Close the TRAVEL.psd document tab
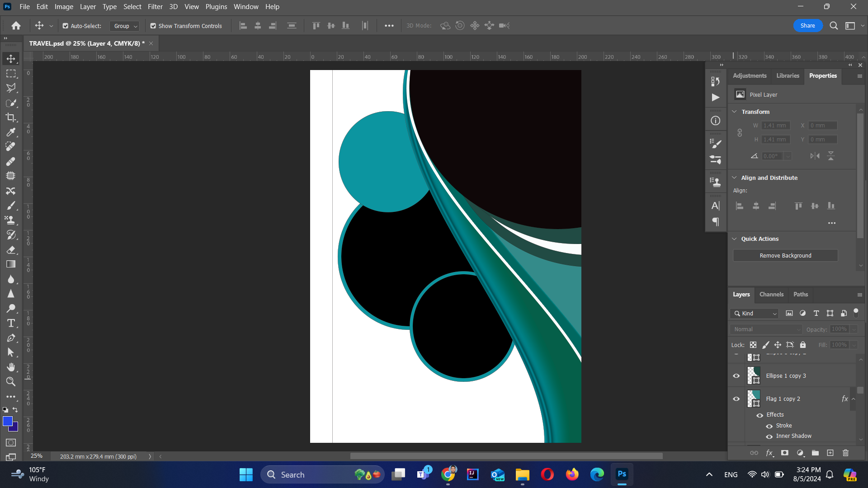 click(151, 43)
